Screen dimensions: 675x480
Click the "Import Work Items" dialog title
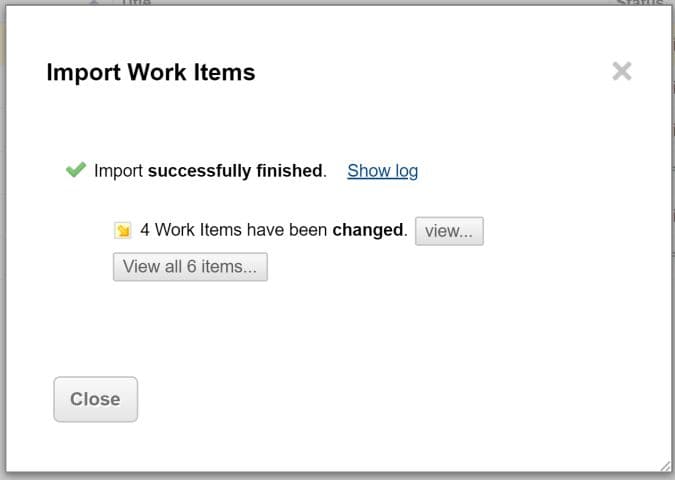(x=150, y=72)
